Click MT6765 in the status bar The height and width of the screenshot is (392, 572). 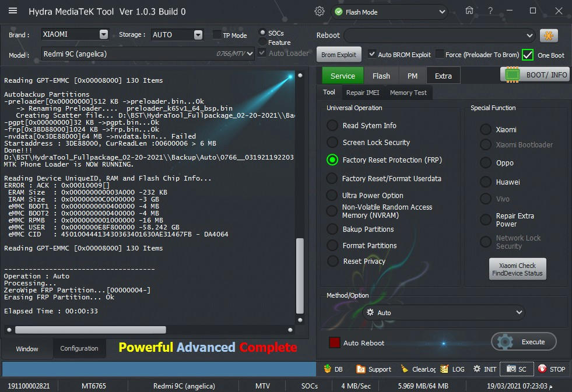point(94,386)
